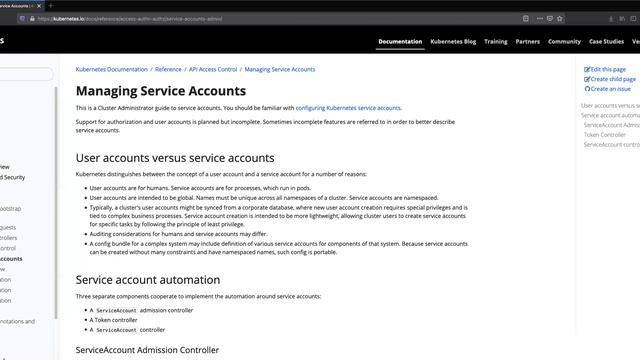Open the downloads toolbar icon

611,19
